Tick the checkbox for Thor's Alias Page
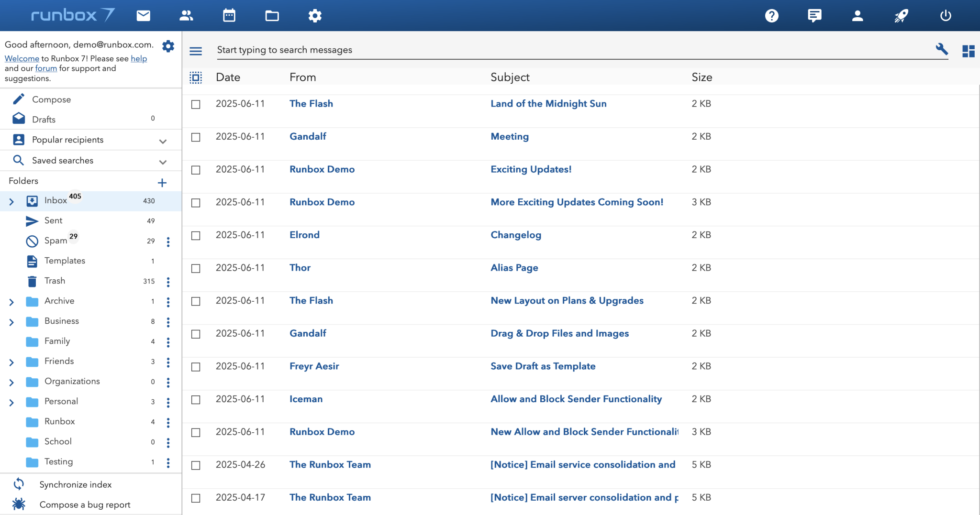This screenshot has height=515, width=980. 196,269
